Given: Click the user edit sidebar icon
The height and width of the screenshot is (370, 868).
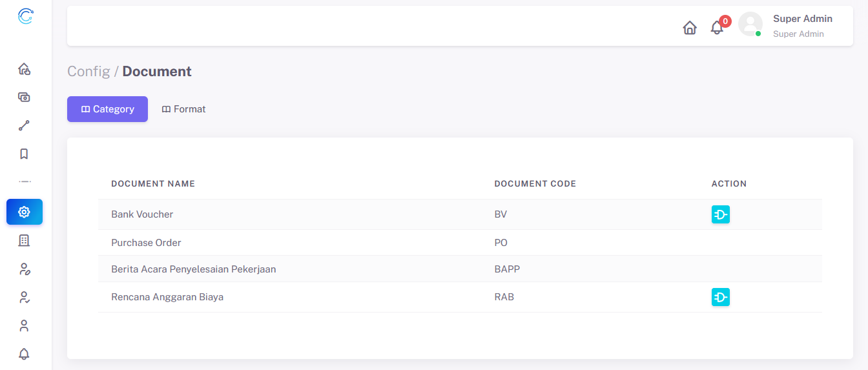Looking at the screenshot, I should click(x=24, y=269).
